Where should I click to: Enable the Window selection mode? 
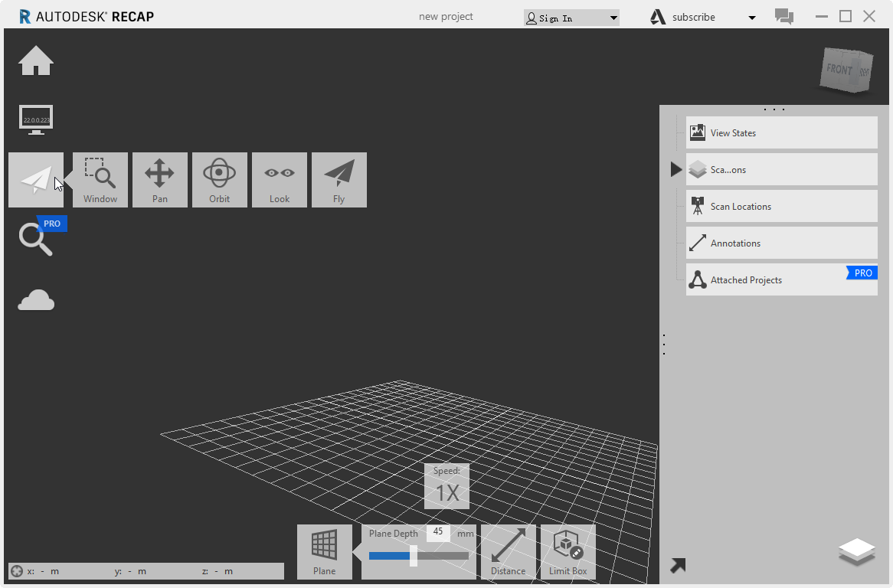(x=100, y=179)
